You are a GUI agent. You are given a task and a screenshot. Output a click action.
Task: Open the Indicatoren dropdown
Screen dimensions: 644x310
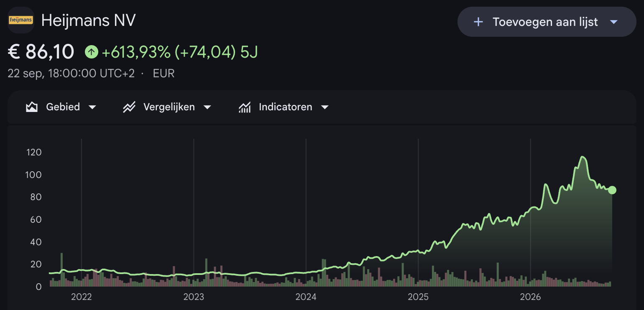pos(284,107)
